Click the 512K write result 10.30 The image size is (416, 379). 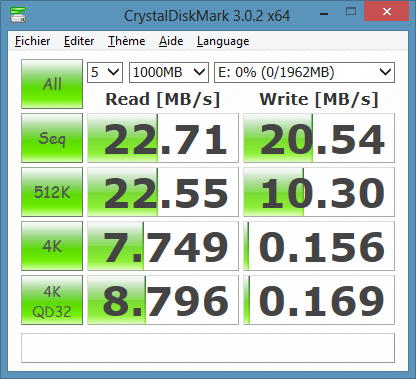[x=319, y=192]
